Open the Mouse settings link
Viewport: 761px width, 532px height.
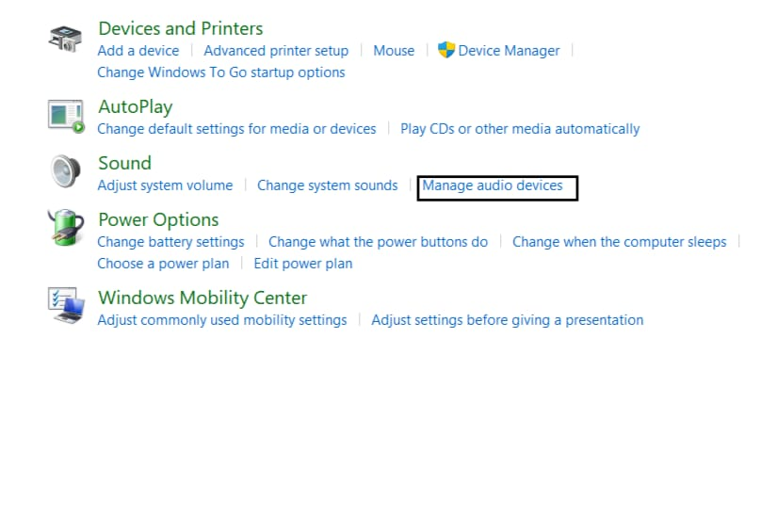[x=394, y=51]
